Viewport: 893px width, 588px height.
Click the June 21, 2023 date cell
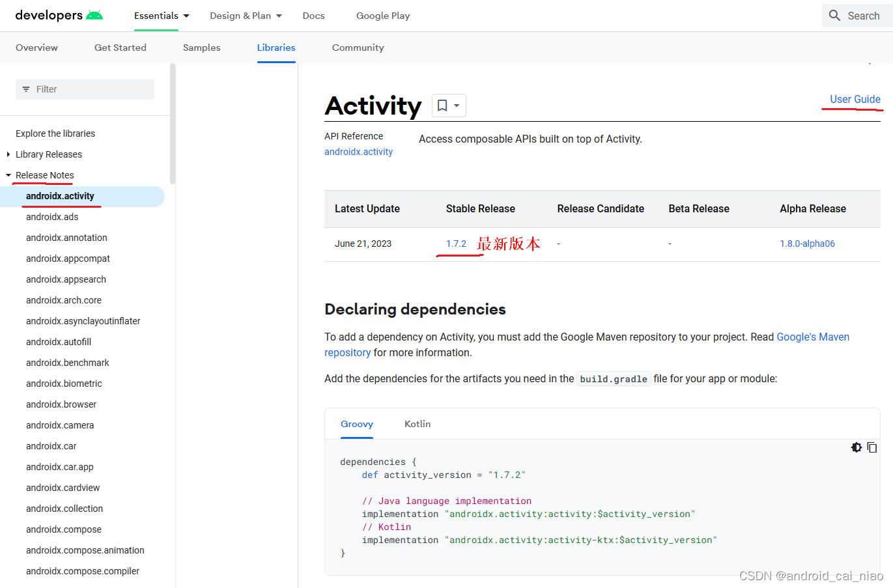point(363,244)
